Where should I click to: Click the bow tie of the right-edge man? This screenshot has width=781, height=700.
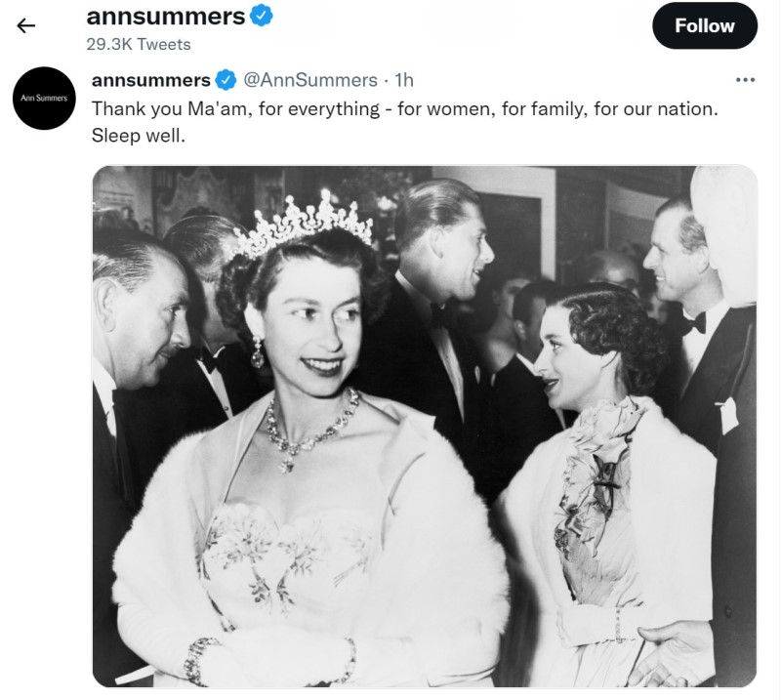click(693, 324)
